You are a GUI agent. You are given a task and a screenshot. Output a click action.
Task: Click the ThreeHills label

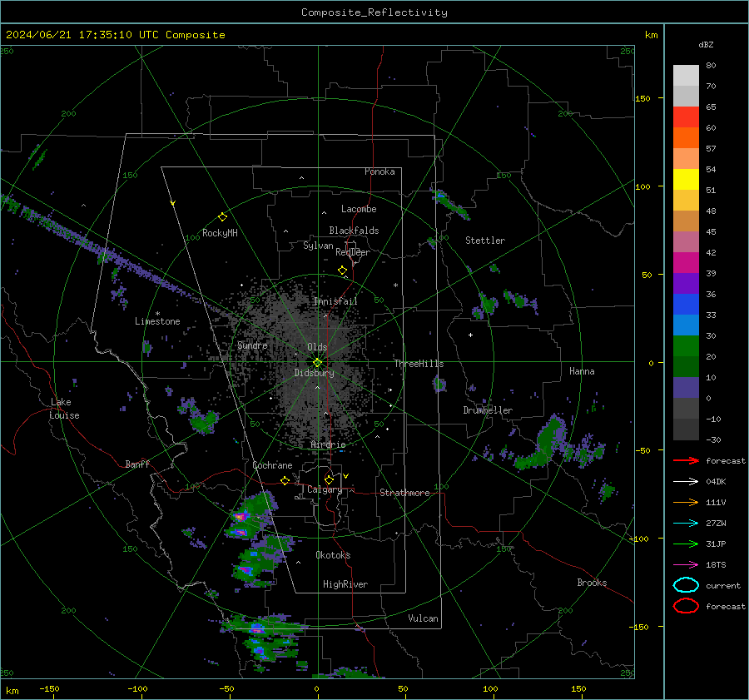419,364
